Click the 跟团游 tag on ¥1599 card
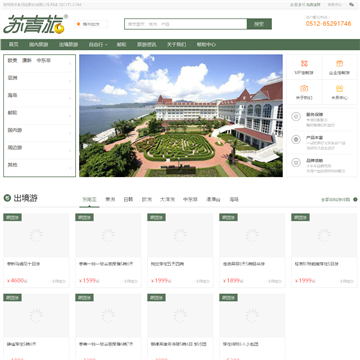Viewport: 360px width, 360px height. point(84,217)
